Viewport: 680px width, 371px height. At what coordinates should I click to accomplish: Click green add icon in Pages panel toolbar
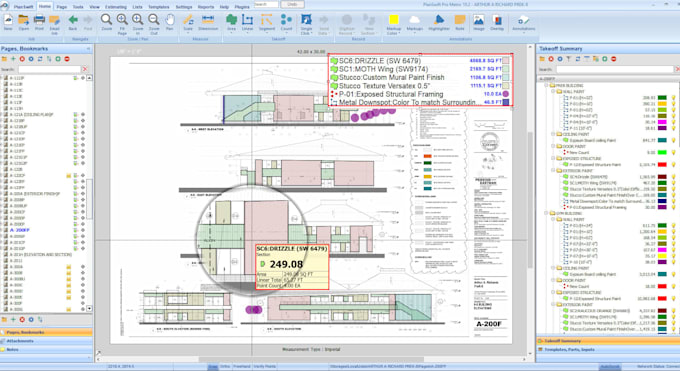[13, 59]
